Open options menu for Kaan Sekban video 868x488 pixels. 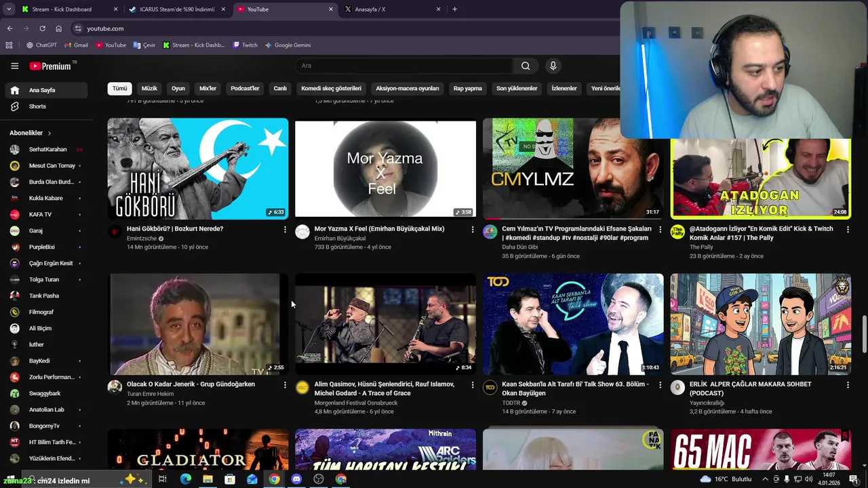[x=660, y=385]
